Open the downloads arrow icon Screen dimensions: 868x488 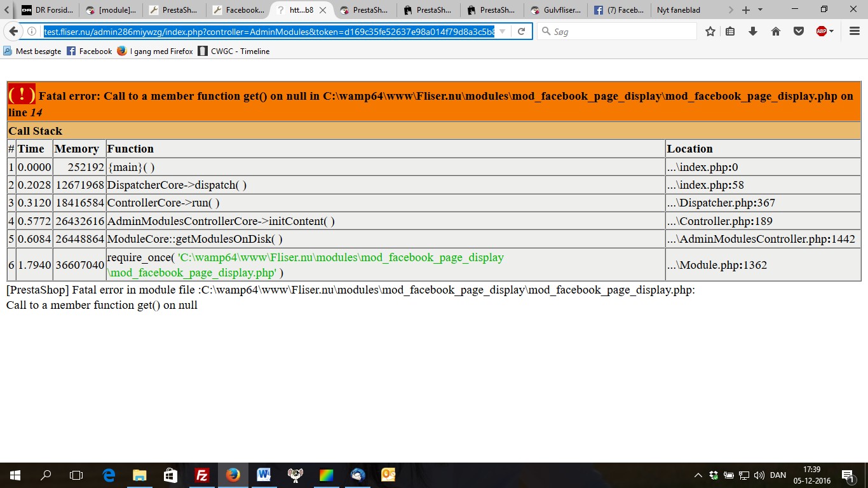point(753,31)
